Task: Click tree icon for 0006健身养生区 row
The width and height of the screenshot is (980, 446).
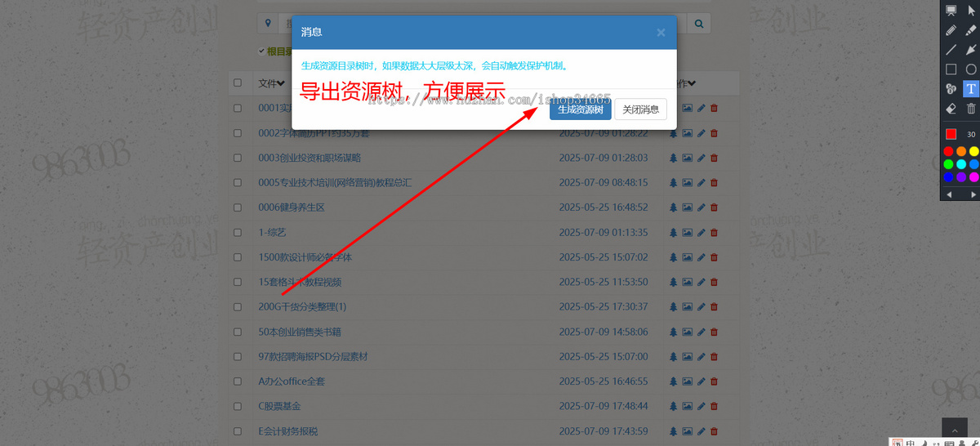Action: click(x=674, y=207)
